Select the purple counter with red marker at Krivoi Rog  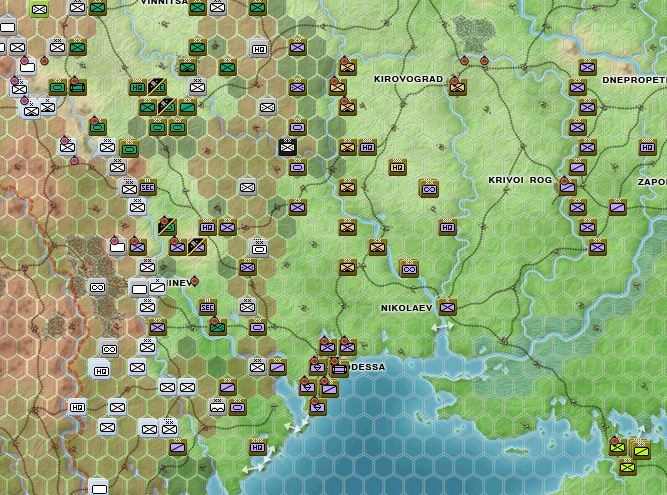coord(567,187)
